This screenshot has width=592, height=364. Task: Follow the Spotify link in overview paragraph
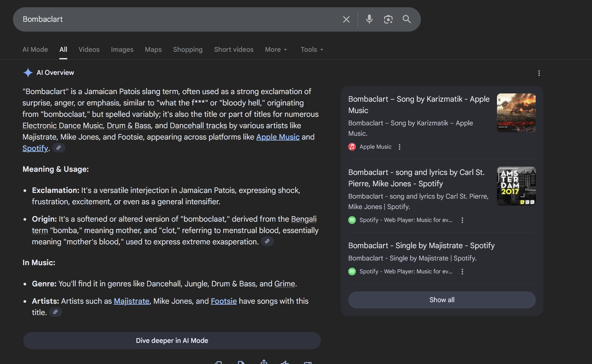(x=35, y=148)
